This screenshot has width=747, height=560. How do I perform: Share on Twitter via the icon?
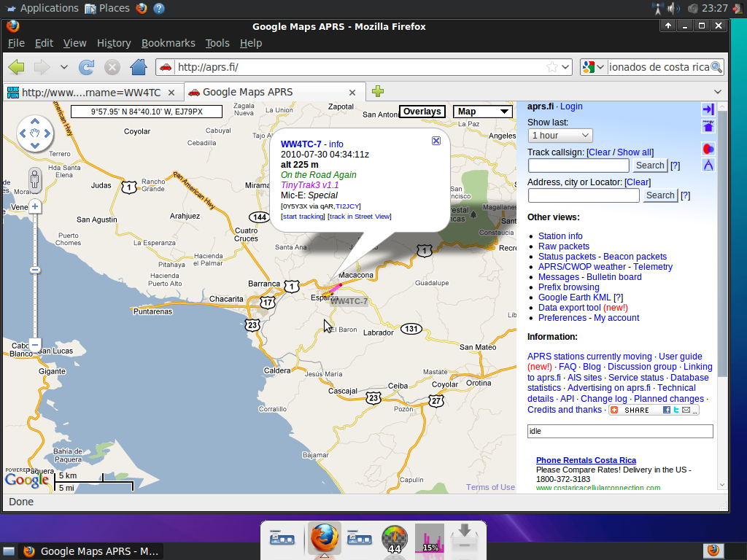pos(676,410)
